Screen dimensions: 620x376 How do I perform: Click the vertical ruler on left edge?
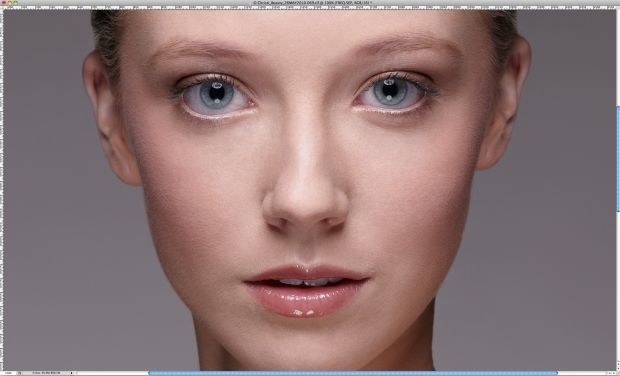coord(2,190)
